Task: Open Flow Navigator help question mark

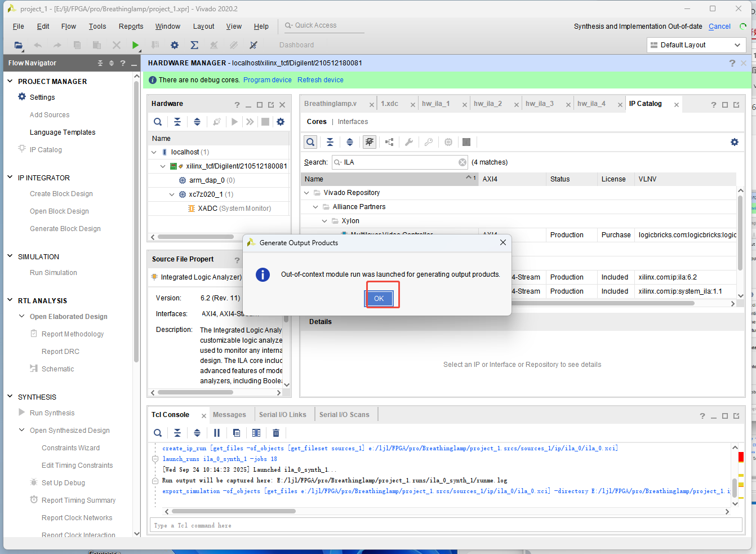Action: pyautogui.click(x=123, y=63)
